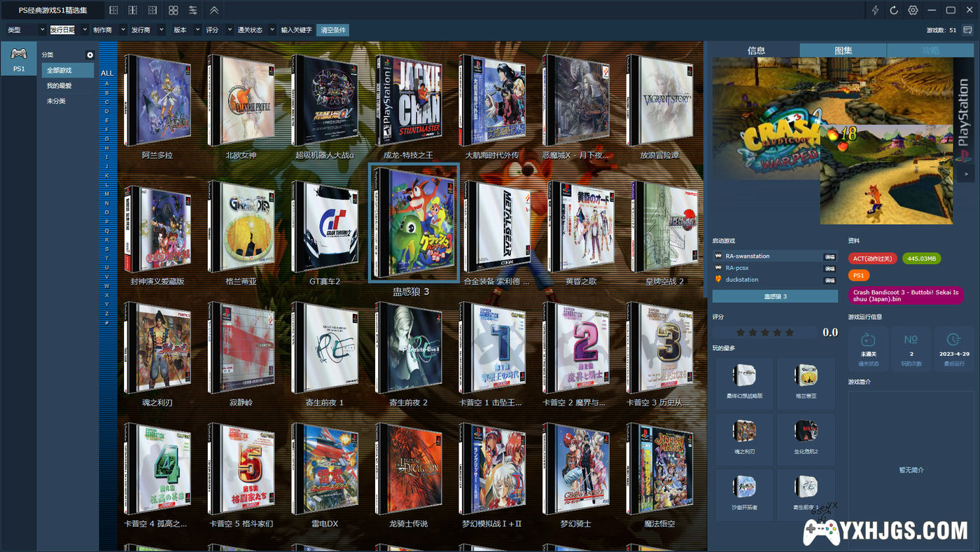The width and height of the screenshot is (980, 552).
Task: Open settings via top-right gear icon
Action: (x=913, y=11)
